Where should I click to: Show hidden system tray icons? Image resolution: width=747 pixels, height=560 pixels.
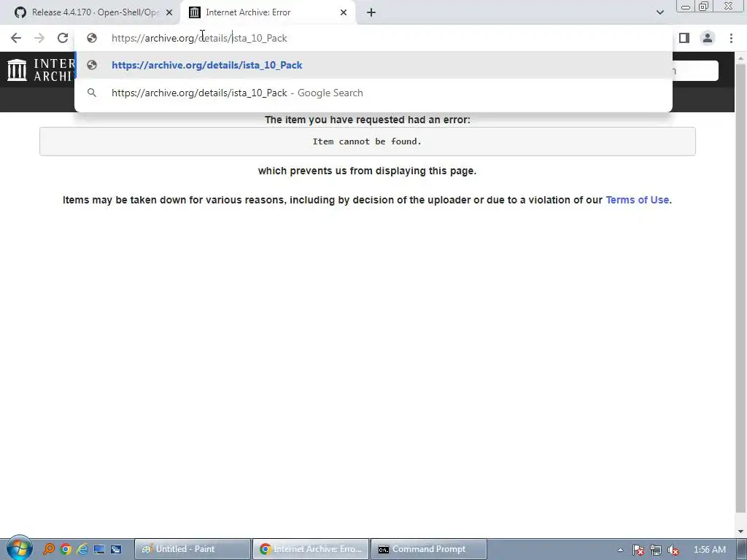click(x=620, y=550)
